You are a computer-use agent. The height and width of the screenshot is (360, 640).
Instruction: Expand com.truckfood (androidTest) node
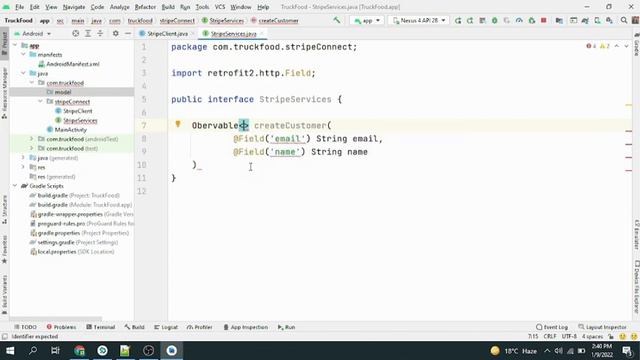pyautogui.click(x=32, y=139)
